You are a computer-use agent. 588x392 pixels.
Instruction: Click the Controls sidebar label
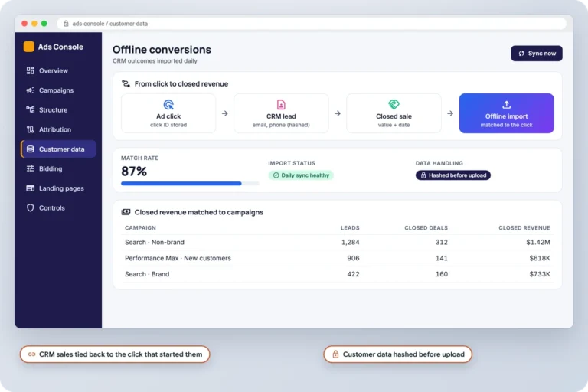point(52,207)
